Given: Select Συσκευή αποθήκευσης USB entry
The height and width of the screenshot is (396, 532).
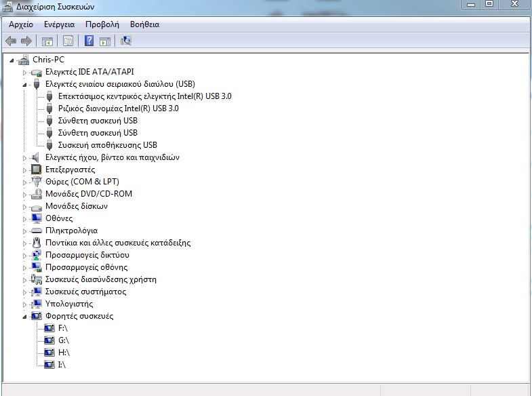Looking at the screenshot, I should [x=108, y=145].
